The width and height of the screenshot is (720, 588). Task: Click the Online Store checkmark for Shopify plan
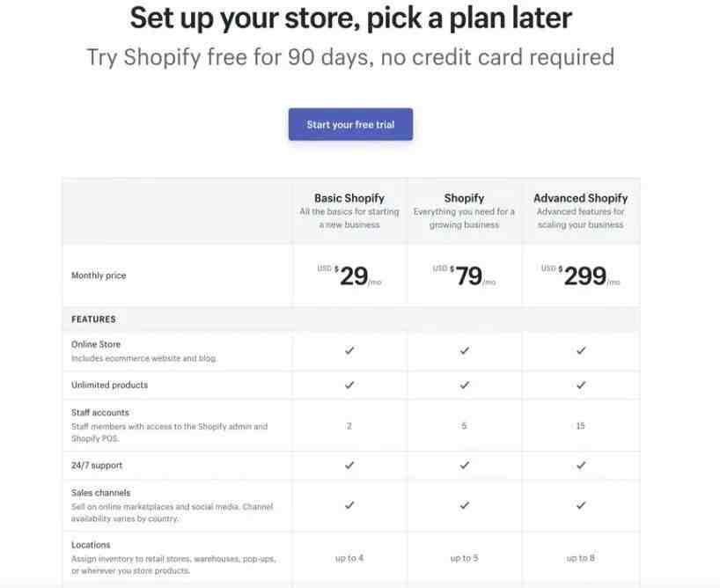coord(465,350)
